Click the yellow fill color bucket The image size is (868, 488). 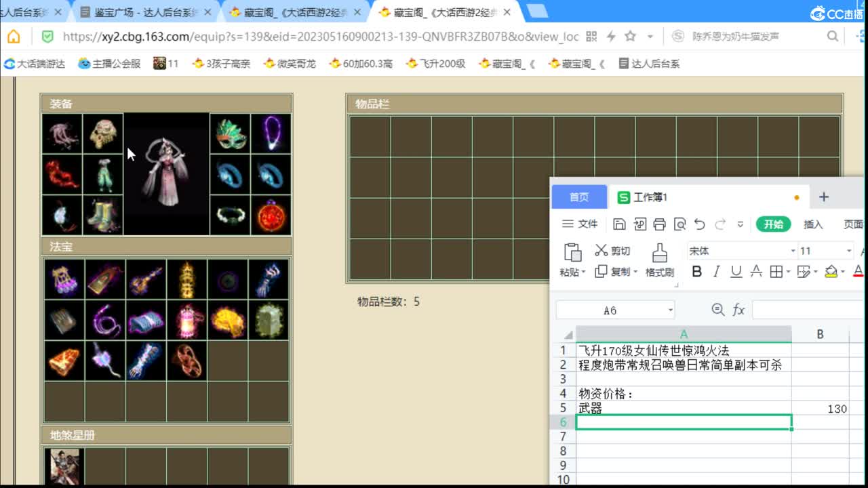coord(830,272)
